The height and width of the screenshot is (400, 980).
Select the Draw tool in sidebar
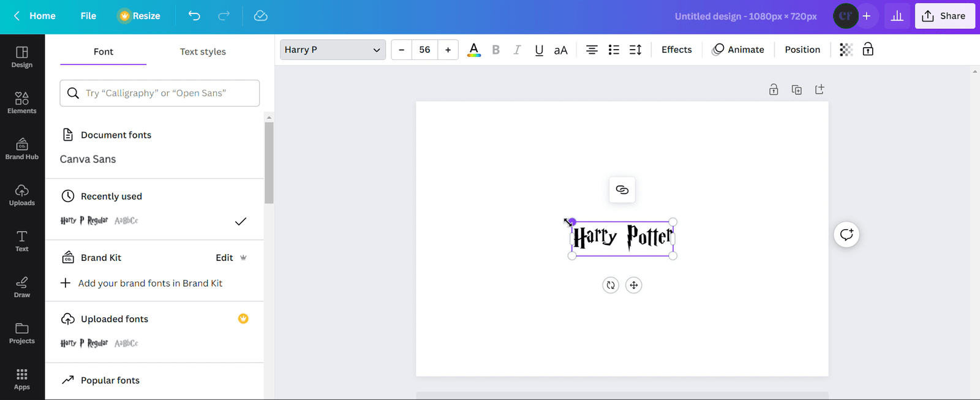point(22,287)
